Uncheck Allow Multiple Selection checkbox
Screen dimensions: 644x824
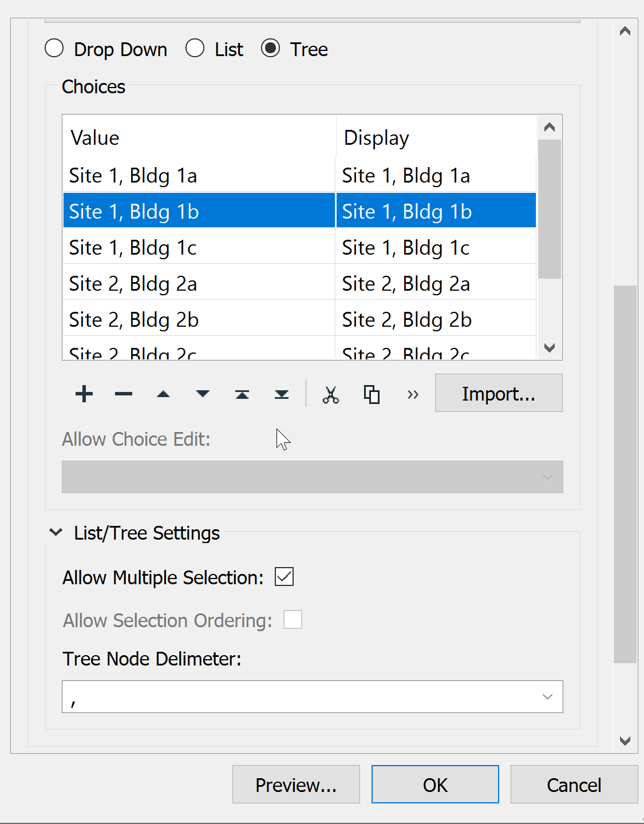coord(284,577)
